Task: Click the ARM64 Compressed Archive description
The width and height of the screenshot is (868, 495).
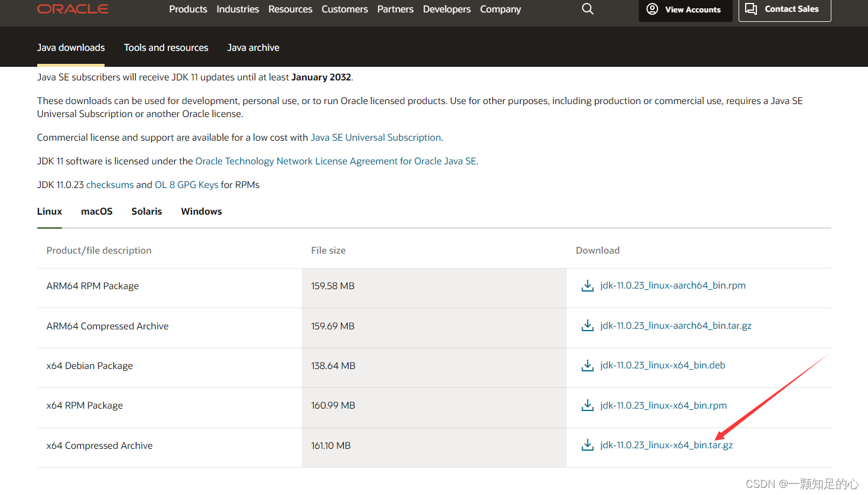Action: (x=108, y=326)
